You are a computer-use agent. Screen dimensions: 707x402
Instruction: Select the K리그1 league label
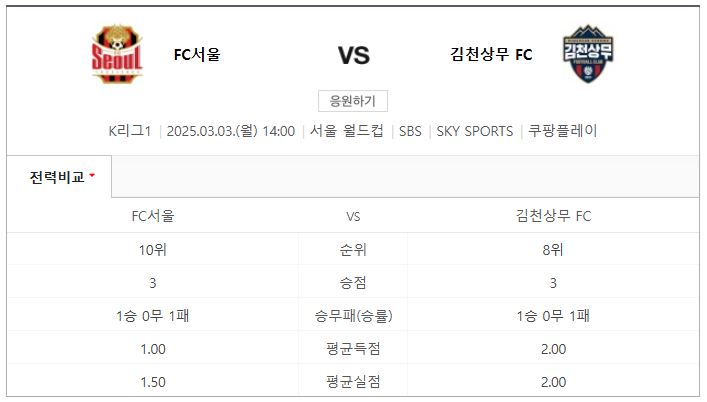click(129, 131)
